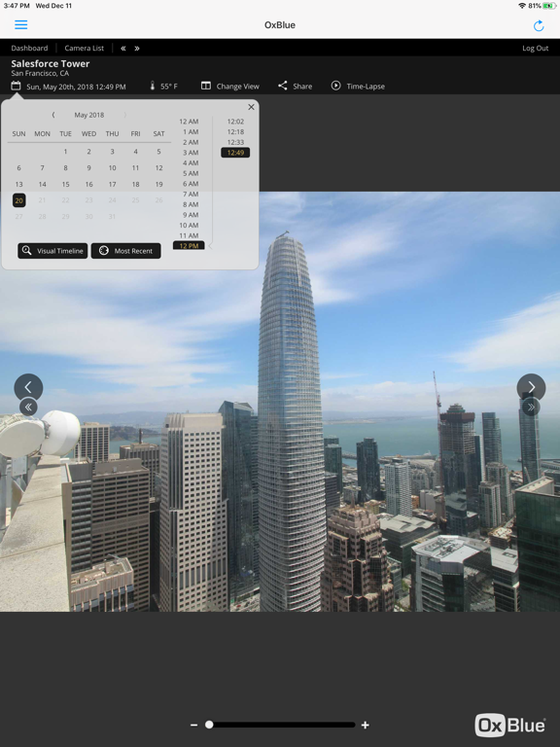The image size is (560, 747).
Task: Click the OxBlue logo
Action: coord(510,725)
